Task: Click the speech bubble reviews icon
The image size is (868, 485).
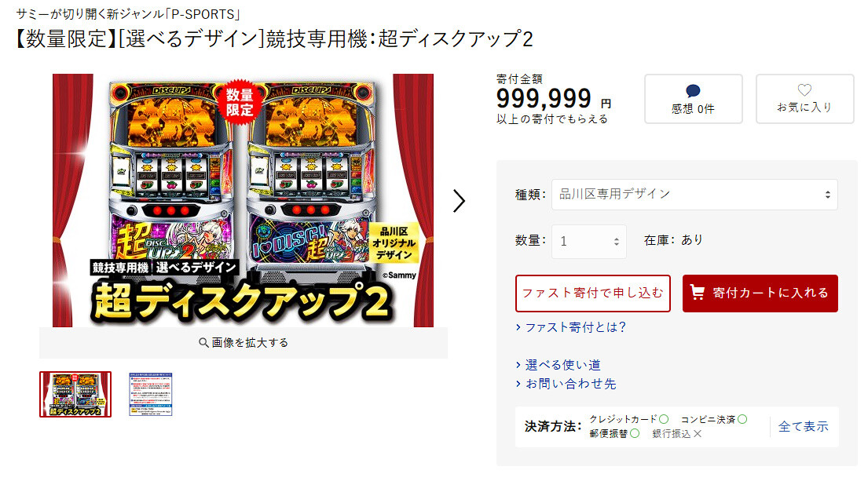Action: pyautogui.click(x=693, y=91)
